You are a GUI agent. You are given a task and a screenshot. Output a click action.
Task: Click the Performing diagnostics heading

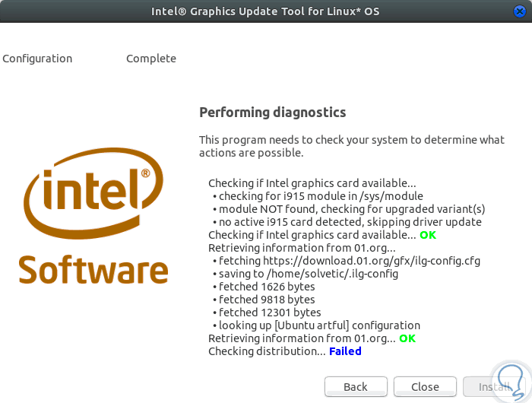point(272,113)
